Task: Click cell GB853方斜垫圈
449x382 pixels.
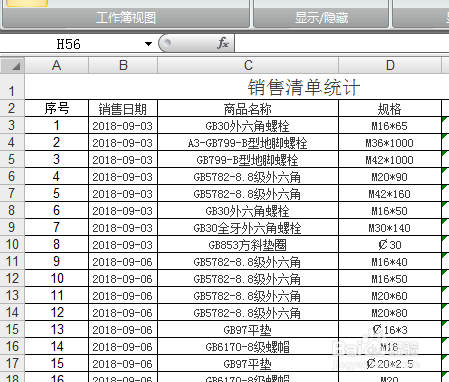Action: pyautogui.click(x=248, y=244)
